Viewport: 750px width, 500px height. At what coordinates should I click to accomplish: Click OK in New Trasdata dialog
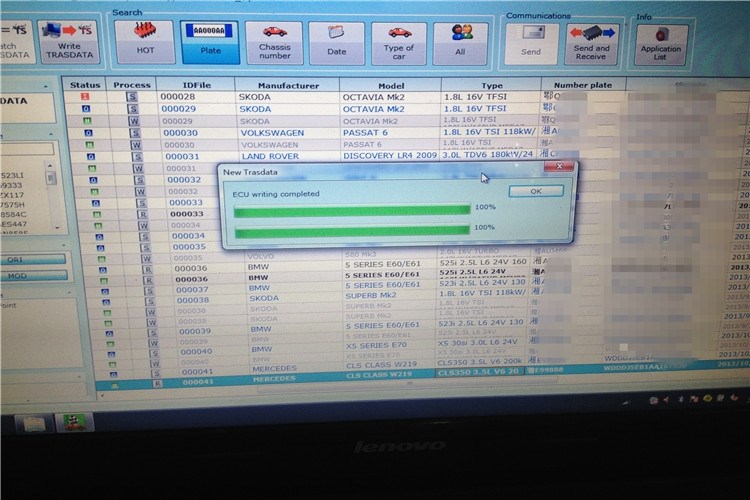click(536, 191)
